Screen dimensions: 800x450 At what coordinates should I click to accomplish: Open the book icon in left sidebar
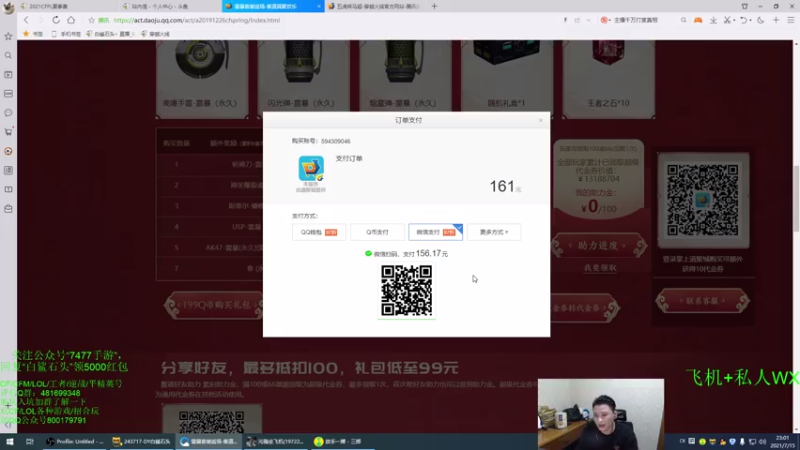click(x=8, y=189)
